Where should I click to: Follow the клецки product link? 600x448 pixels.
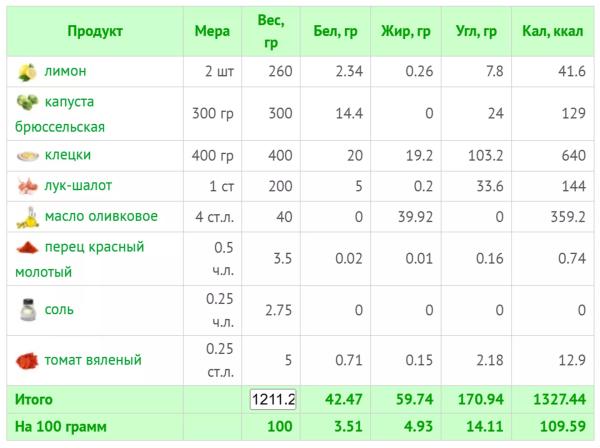pos(68,156)
